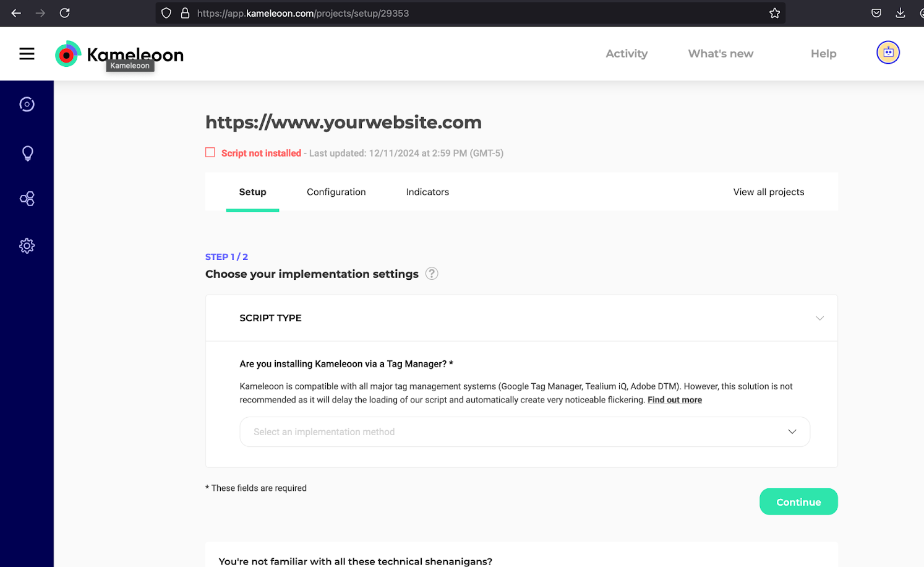The image size is (924, 567).
Task: Bookmark this page with the star icon
Action: [774, 13]
